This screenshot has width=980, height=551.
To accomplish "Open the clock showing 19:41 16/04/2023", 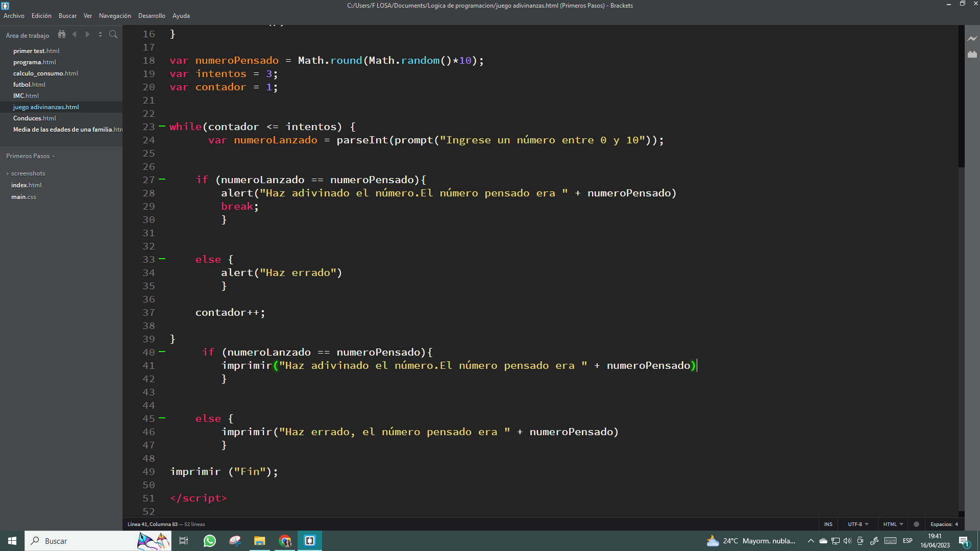I will point(935,541).
